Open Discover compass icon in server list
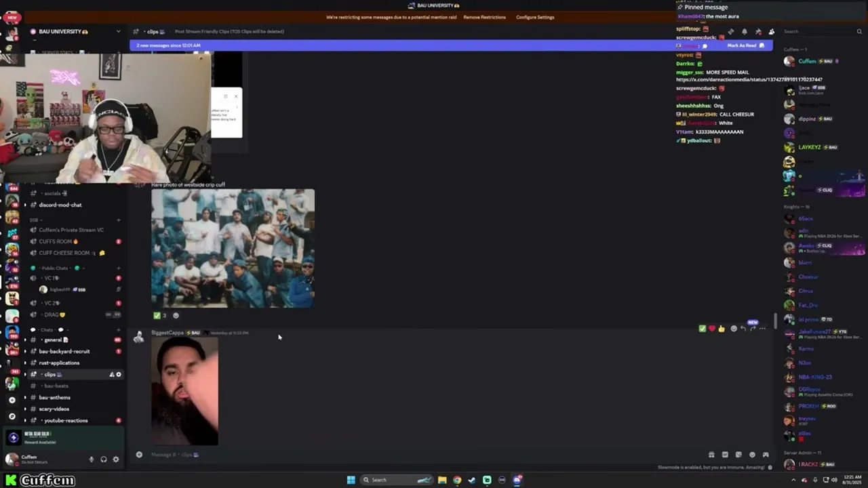Viewport: 868px width, 488px height. coord(12,416)
